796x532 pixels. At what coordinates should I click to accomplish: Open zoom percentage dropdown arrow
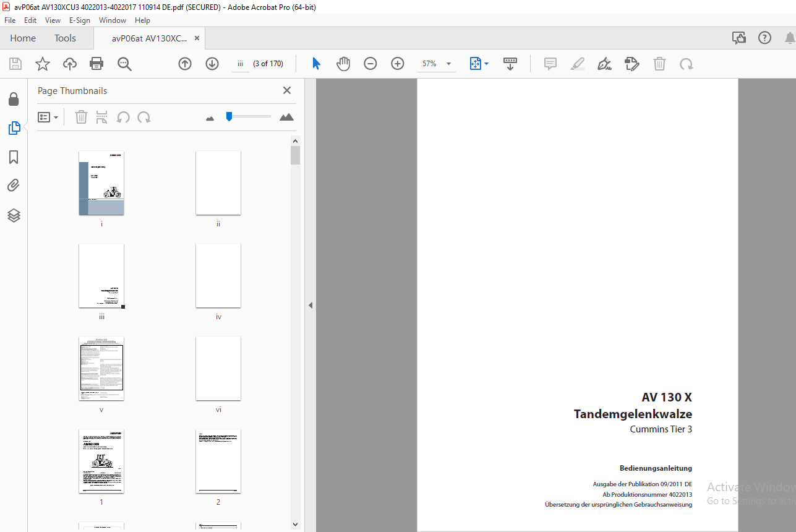click(x=448, y=64)
